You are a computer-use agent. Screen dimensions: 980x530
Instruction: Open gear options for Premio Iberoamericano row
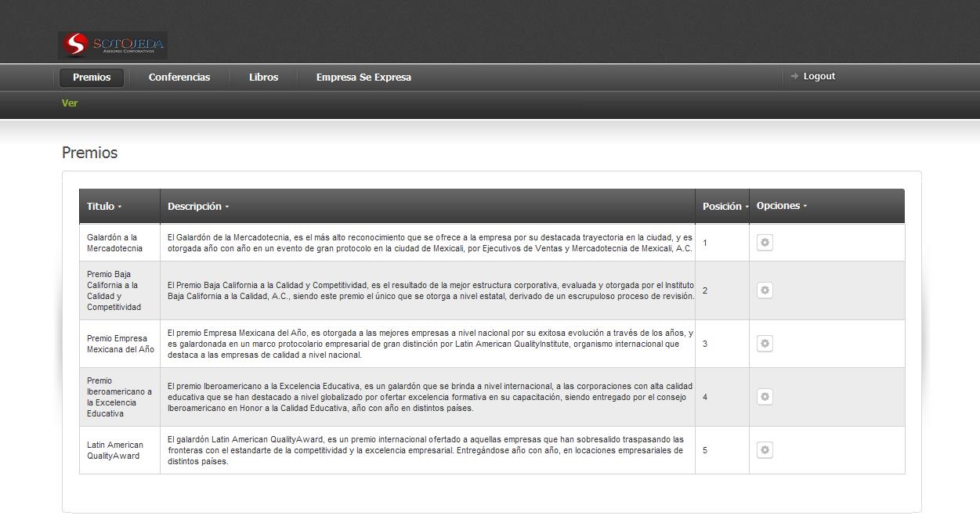tap(765, 397)
